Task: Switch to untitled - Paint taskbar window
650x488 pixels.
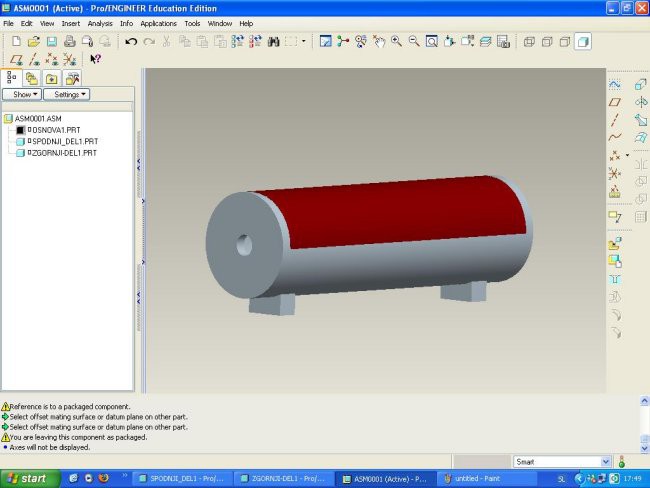Action: pos(477,478)
